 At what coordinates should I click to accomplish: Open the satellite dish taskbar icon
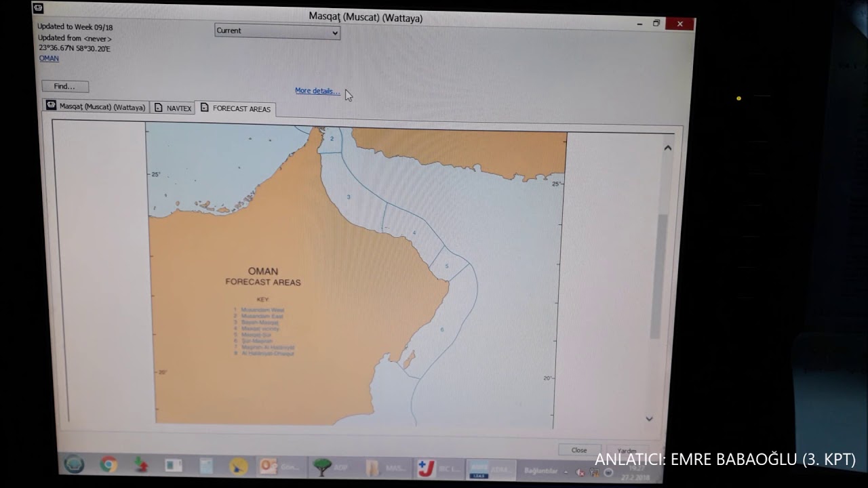click(238, 466)
